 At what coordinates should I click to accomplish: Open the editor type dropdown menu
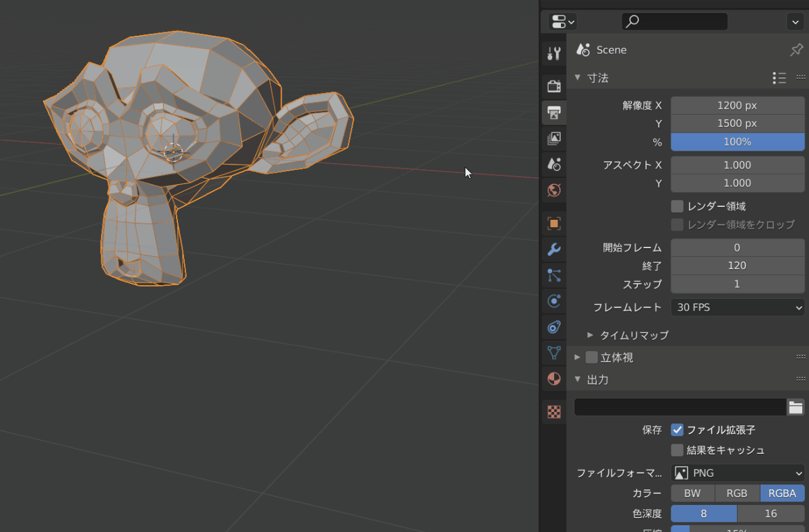[562, 22]
